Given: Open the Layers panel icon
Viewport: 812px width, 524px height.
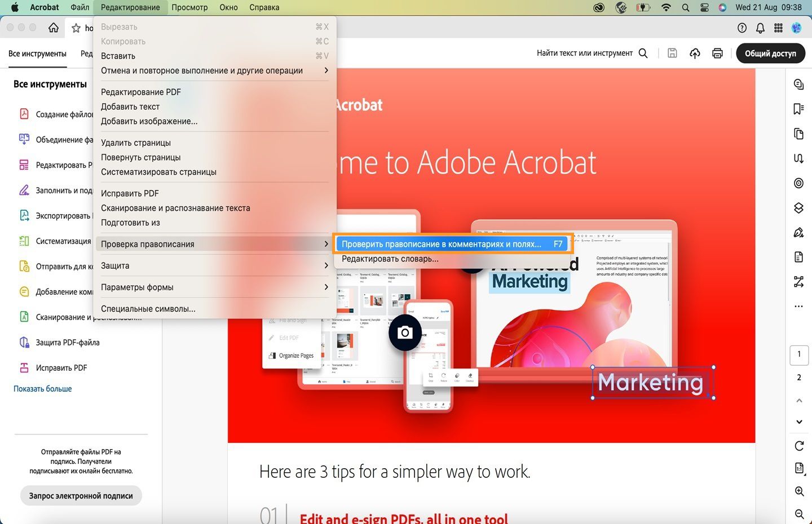Looking at the screenshot, I should [798, 208].
